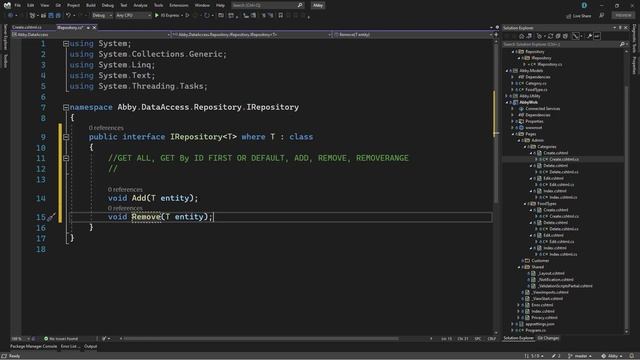Close the IRepository.cs editor tab
Image resolution: width=640 pixels, height=360 pixels.
point(94,28)
